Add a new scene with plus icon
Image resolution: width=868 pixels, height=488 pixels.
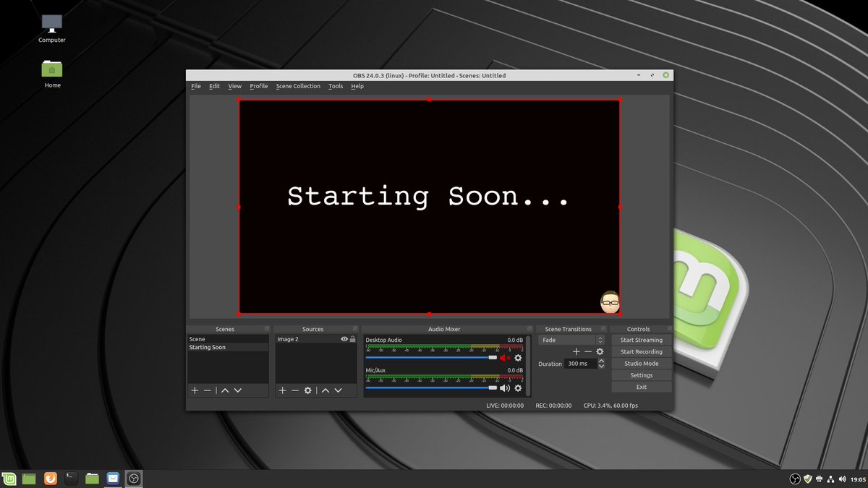(195, 390)
